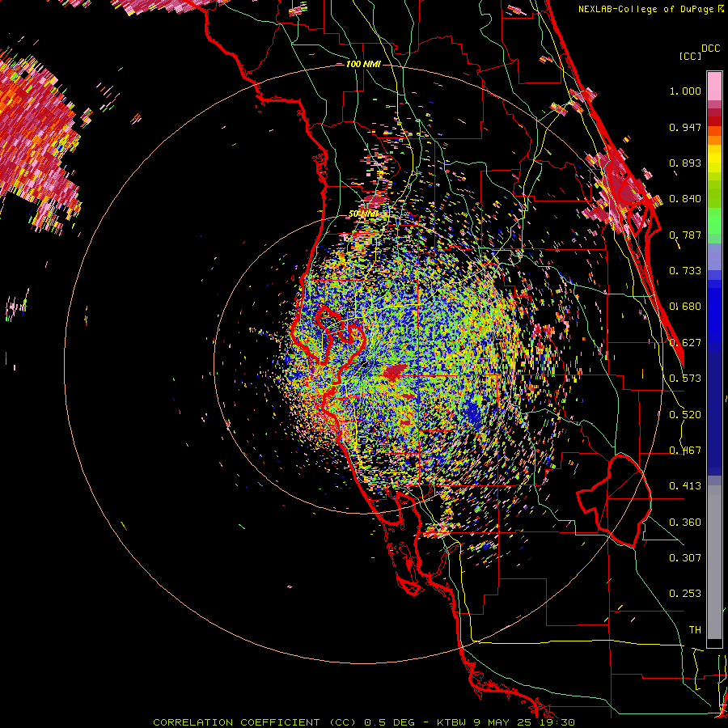Click the CORRELATION COEFFICIENT (CC) footer title
This screenshot has width=728, height=728.
click(255, 722)
